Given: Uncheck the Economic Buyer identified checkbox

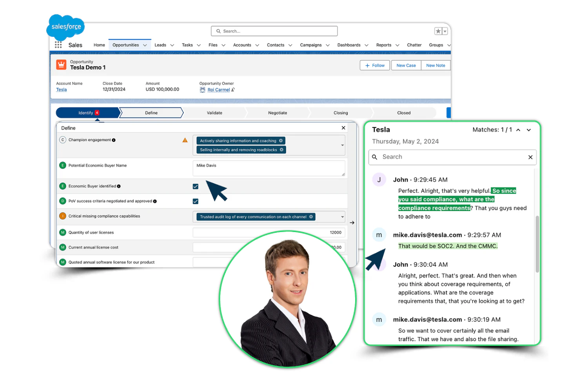Looking at the screenshot, I should coord(195,186).
